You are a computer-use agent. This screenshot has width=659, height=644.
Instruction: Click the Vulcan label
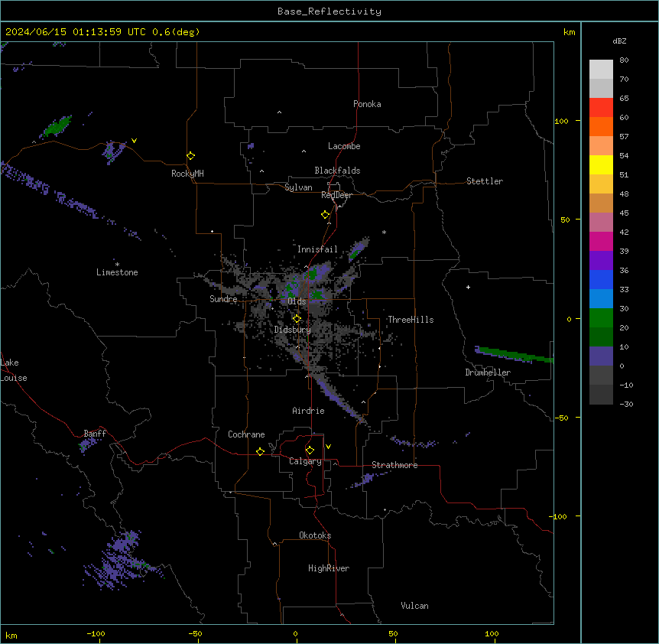click(x=414, y=606)
